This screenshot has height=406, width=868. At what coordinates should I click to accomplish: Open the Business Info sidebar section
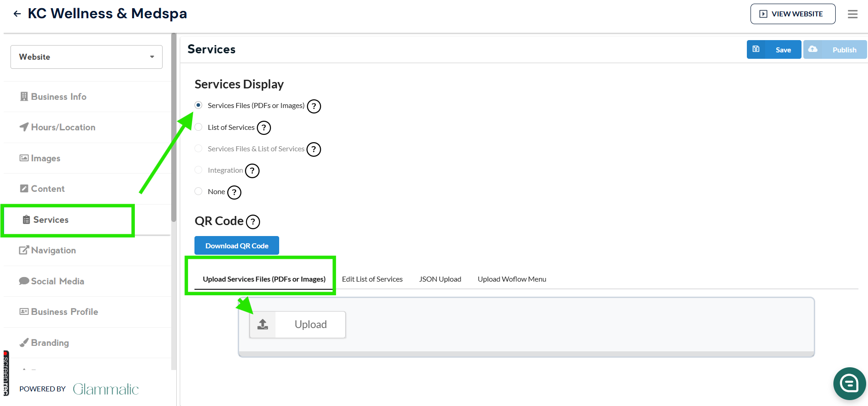click(58, 97)
